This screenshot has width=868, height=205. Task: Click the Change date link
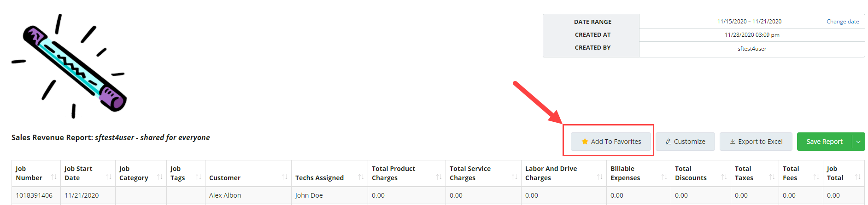tap(843, 22)
